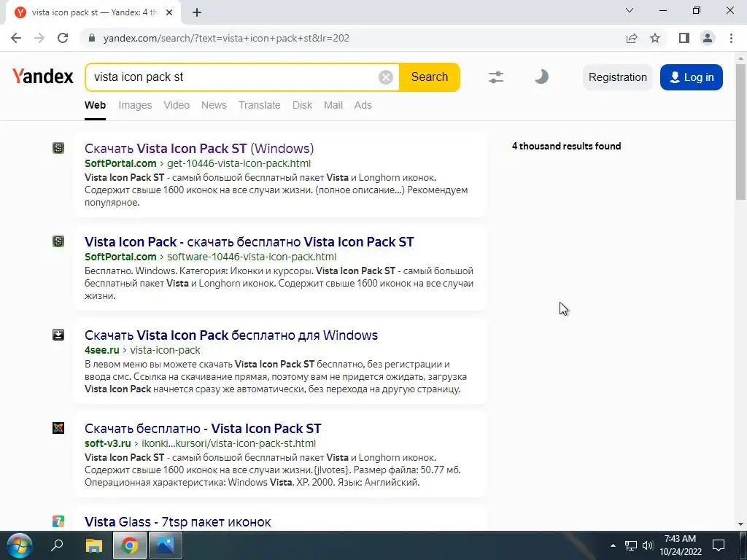Click the Log in button
Screen dimensions: 747x560
(x=692, y=77)
